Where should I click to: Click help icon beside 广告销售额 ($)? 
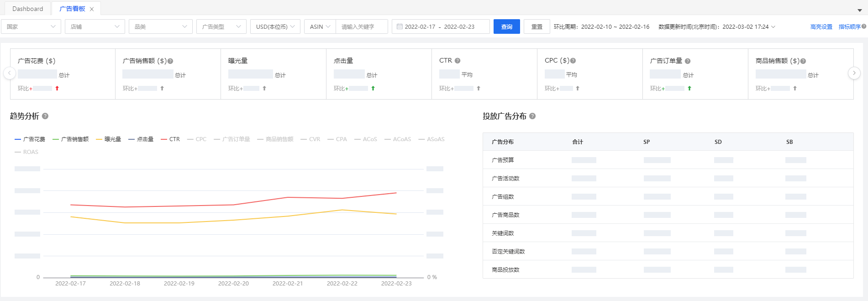pos(170,61)
